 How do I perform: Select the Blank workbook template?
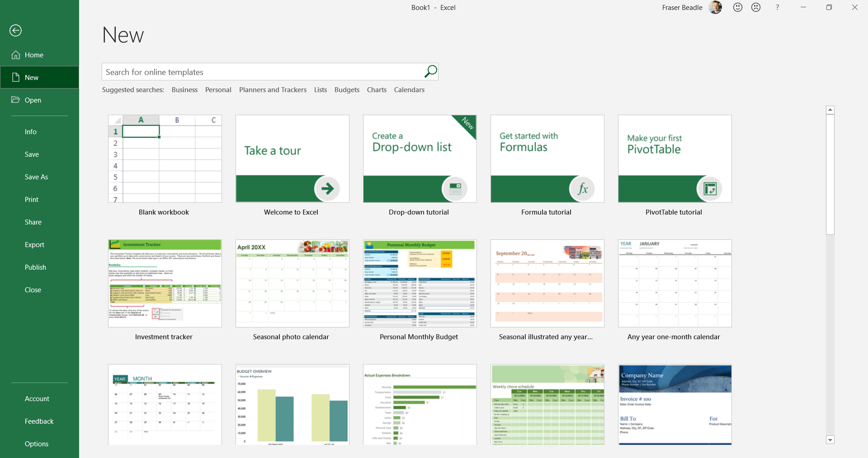click(x=165, y=159)
